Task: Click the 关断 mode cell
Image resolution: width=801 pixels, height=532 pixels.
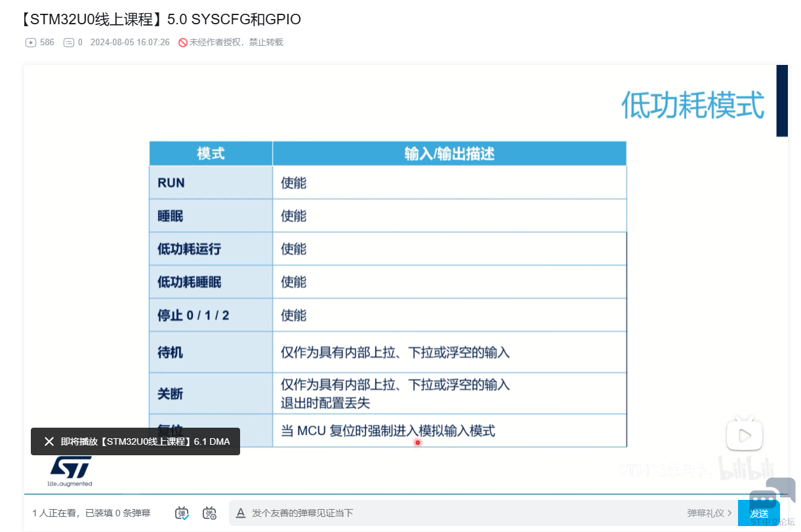Action: click(x=211, y=394)
